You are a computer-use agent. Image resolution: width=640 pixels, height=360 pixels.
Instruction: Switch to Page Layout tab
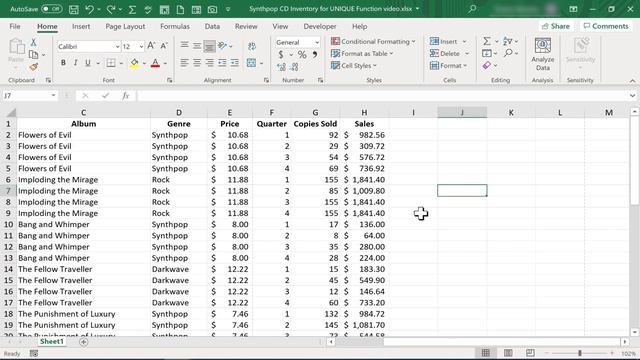125,26
